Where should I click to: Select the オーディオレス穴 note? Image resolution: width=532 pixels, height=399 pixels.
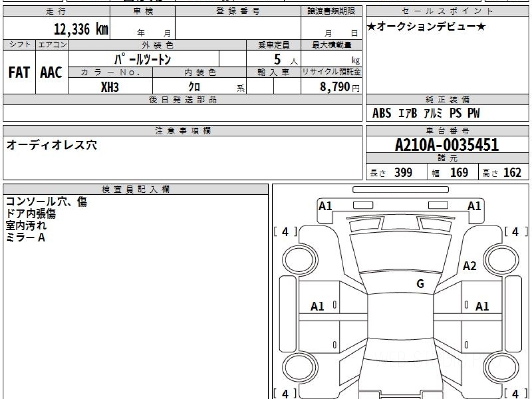pos(51,145)
